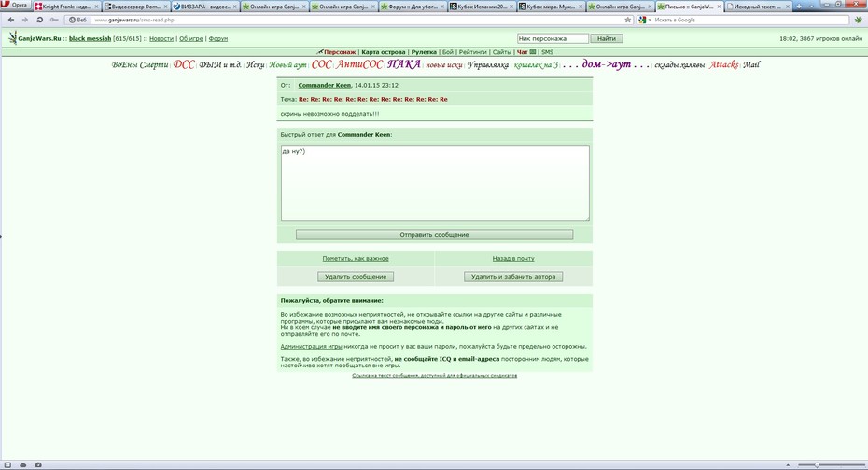Go forward with the browser forward arrow

[25, 20]
